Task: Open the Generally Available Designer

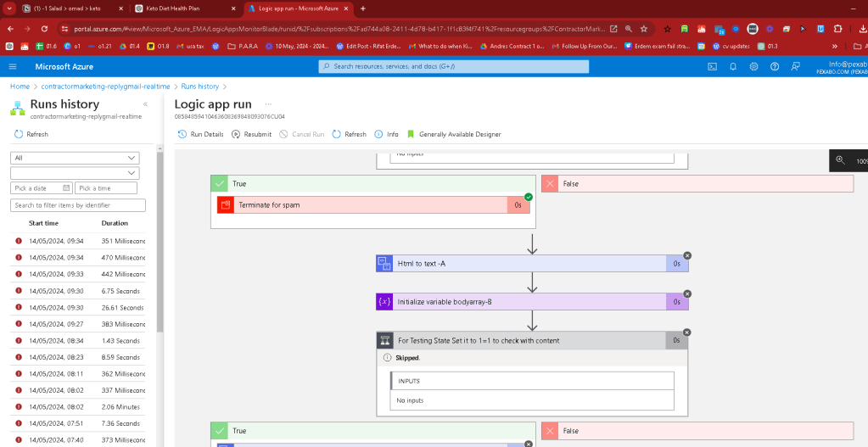Action: [454, 134]
